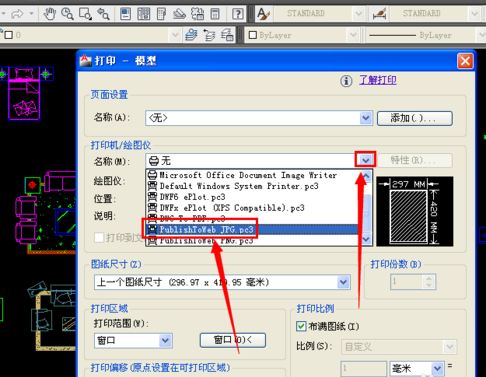
Task: Open the Text Style manager icon
Action: tap(264, 14)
